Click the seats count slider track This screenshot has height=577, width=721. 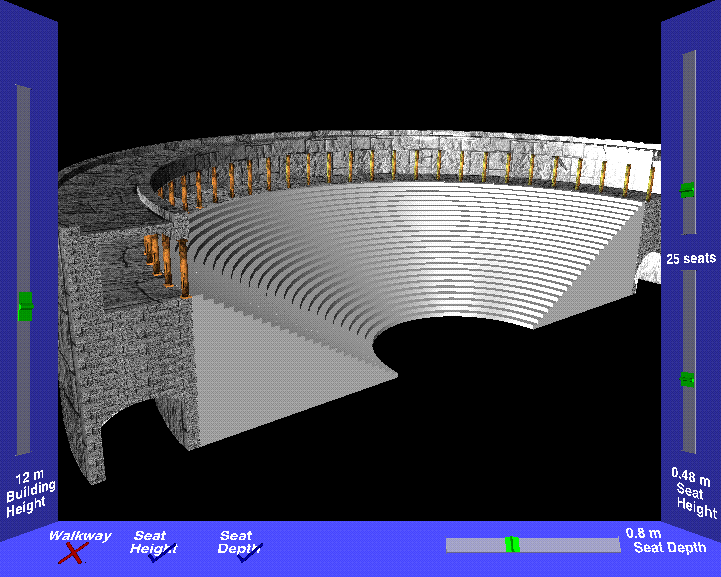point(688,143)
